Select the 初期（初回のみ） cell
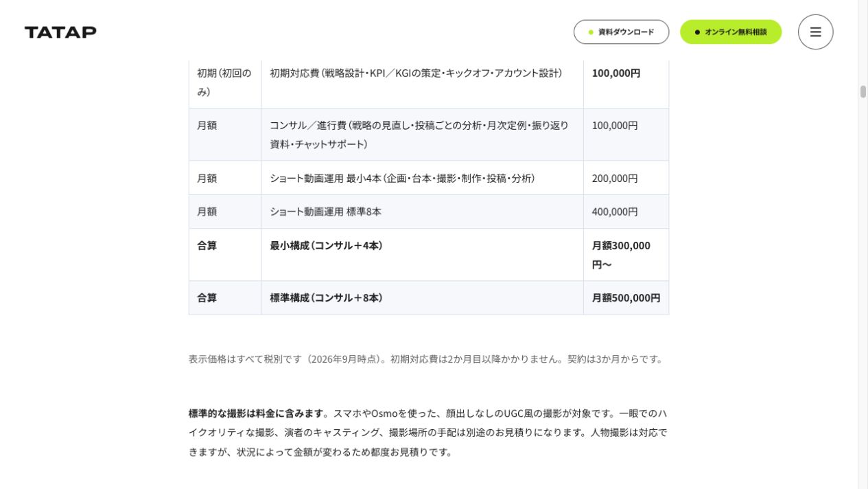Viewport: 868px width, 489px height. pyautogui.click(x=225, y=82)
